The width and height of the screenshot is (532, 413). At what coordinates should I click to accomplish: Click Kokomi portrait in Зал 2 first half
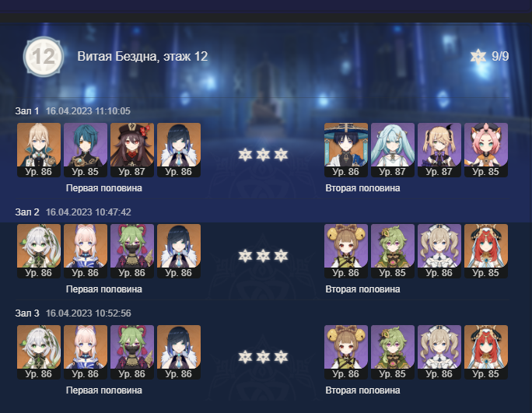click(86, 250)
